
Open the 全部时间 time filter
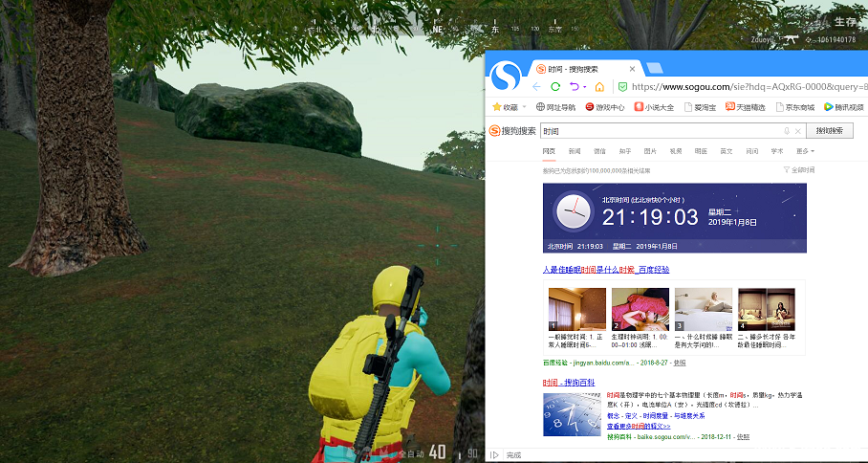point(799,170)
